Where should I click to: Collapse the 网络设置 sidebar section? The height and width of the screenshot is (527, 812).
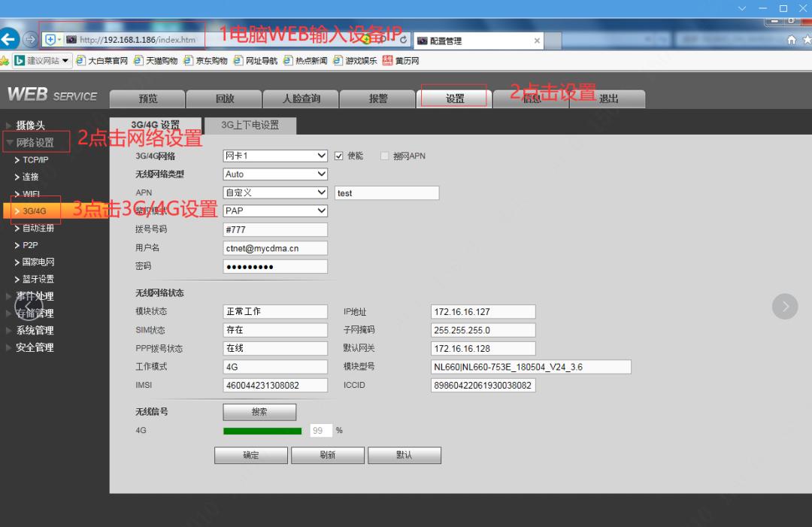point(35,142)
